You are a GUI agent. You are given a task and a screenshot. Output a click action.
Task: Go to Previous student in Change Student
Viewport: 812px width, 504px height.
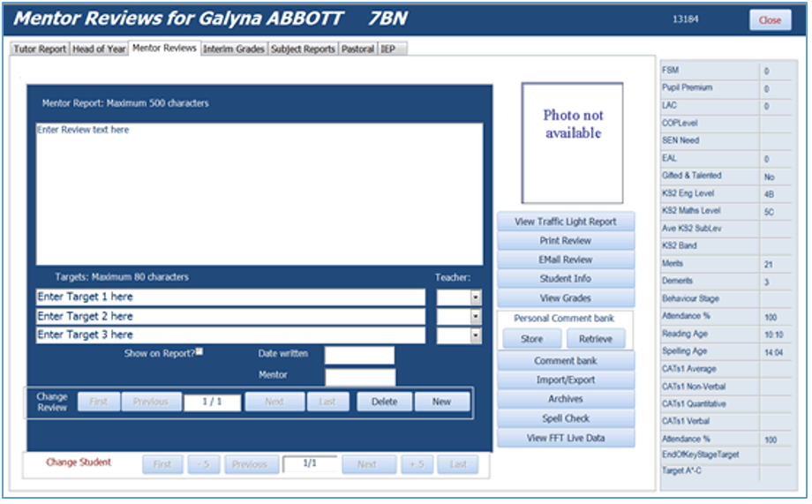click(252, 464)
